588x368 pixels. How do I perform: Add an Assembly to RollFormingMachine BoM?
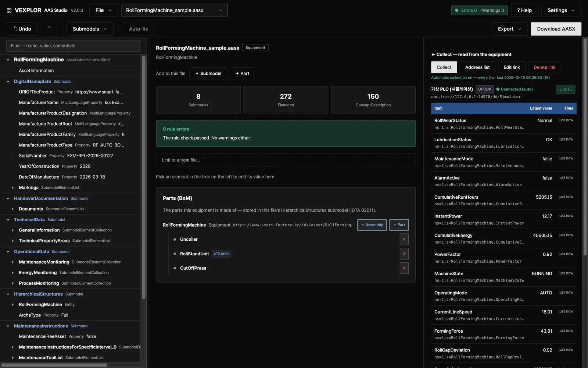coord(372,225)
